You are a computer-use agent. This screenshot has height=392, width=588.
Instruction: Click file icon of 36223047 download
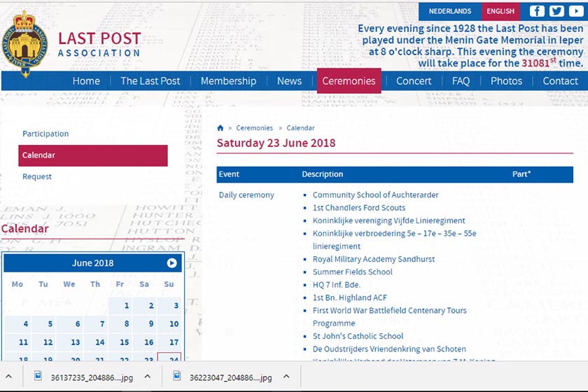point(176,376)
